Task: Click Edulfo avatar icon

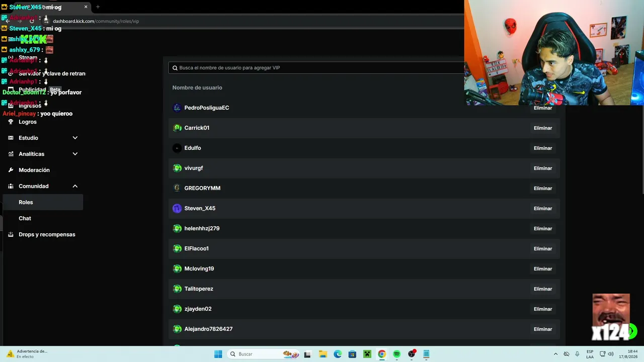Action: tap(177, 148)
